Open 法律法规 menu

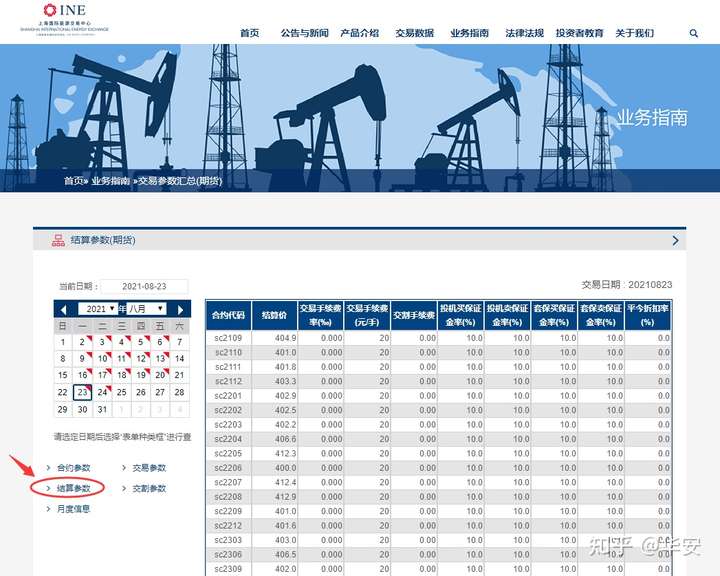[524, 33]
